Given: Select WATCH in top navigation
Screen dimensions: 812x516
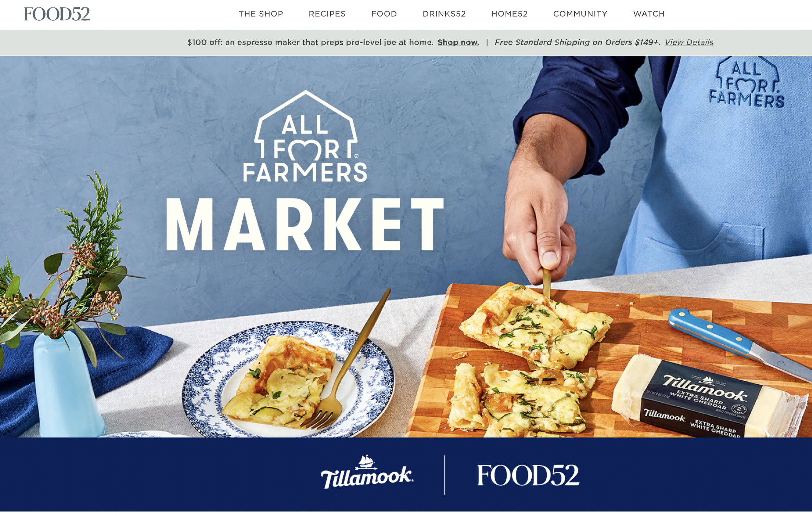Looking at the screenshot, I should point(649,14).
